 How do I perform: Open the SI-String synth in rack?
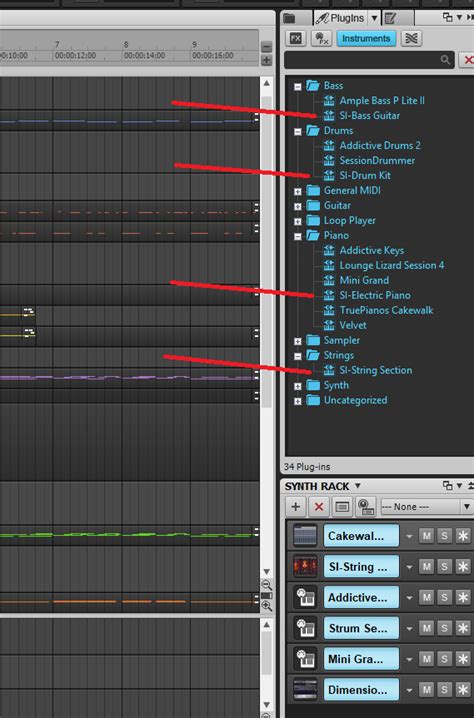(x=361, y=566)
